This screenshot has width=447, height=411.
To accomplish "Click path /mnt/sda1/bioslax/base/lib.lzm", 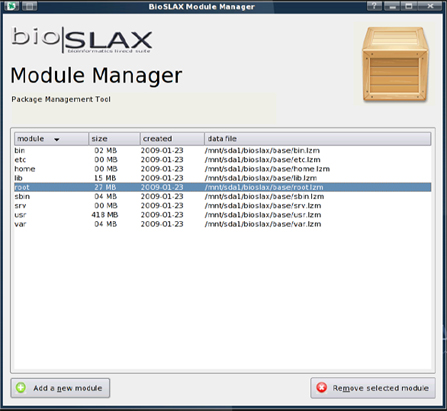I will point(261,178).
